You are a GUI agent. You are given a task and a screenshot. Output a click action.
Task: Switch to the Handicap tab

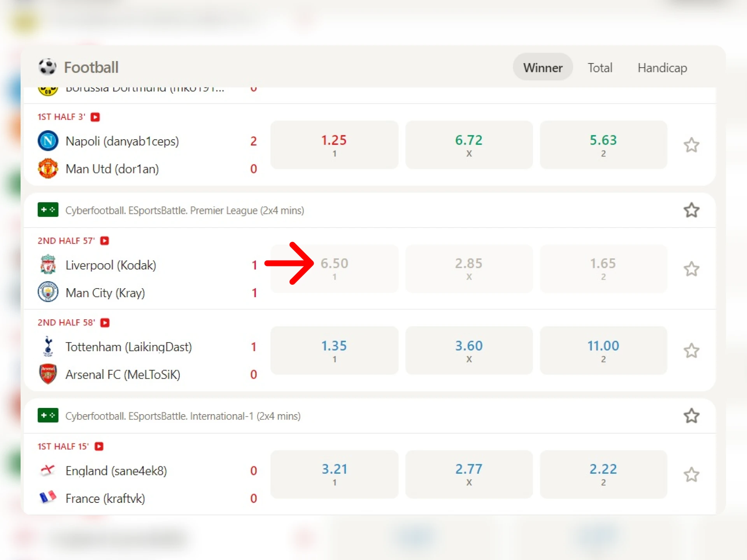[x=662, y=67]
